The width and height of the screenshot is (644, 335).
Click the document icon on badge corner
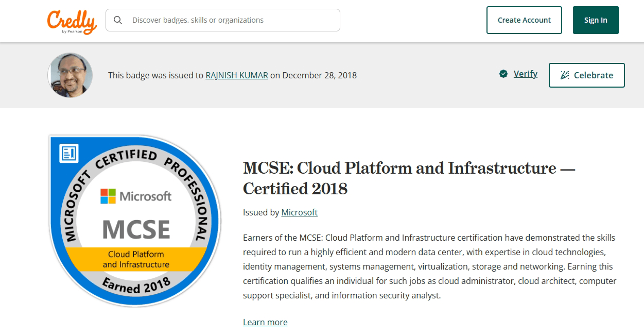pyautogui.click(x=69, y=153)
